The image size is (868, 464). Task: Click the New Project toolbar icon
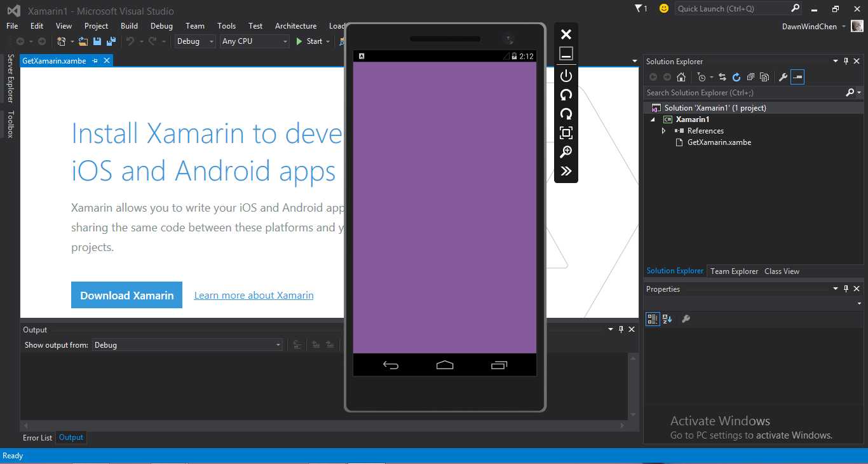click(x=61, y=41)
